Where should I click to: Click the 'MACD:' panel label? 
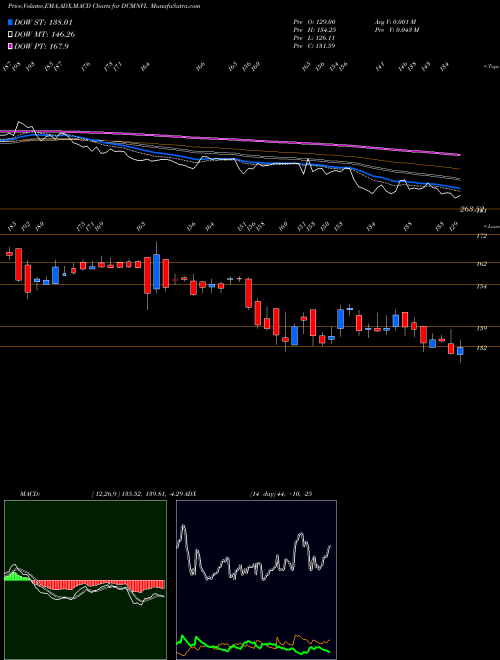[29, 494]
